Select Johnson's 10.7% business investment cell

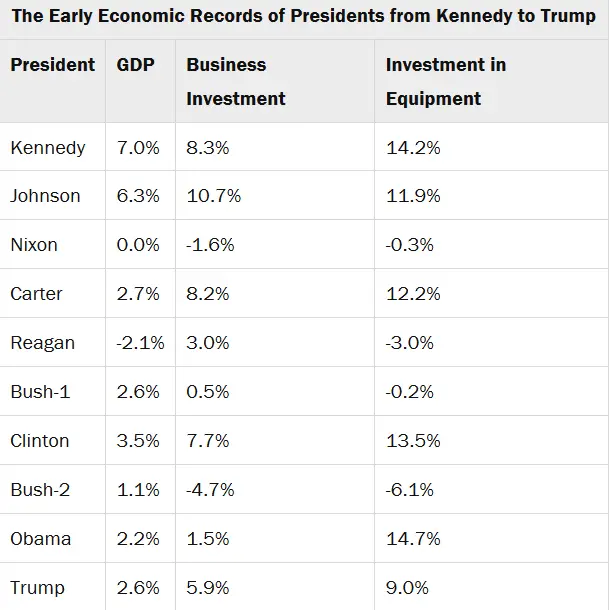(x=214, y=196)
